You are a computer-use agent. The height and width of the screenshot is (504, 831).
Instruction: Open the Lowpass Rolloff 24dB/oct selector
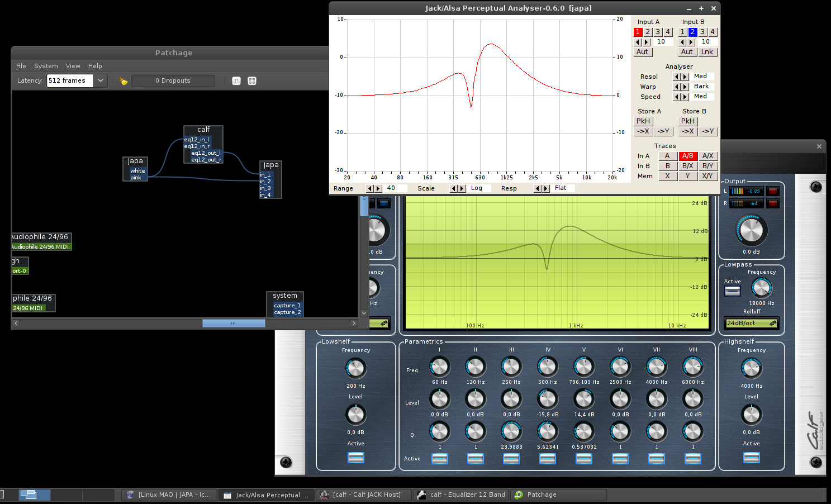751,323
